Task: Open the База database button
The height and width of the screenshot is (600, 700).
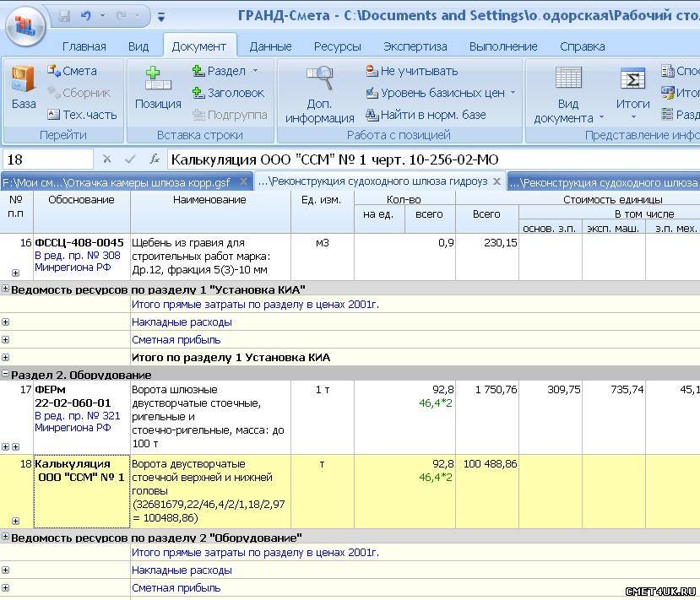Action: tap(24, 88)
